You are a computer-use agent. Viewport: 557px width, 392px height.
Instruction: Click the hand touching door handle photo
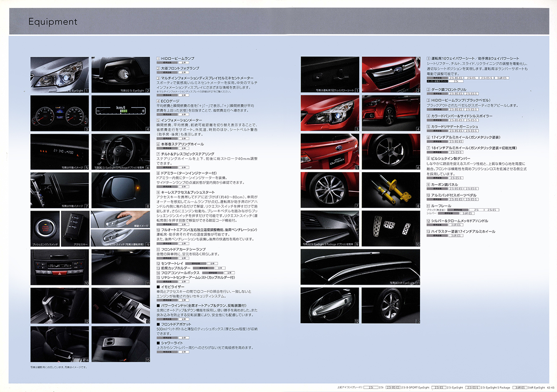(121, 219)
